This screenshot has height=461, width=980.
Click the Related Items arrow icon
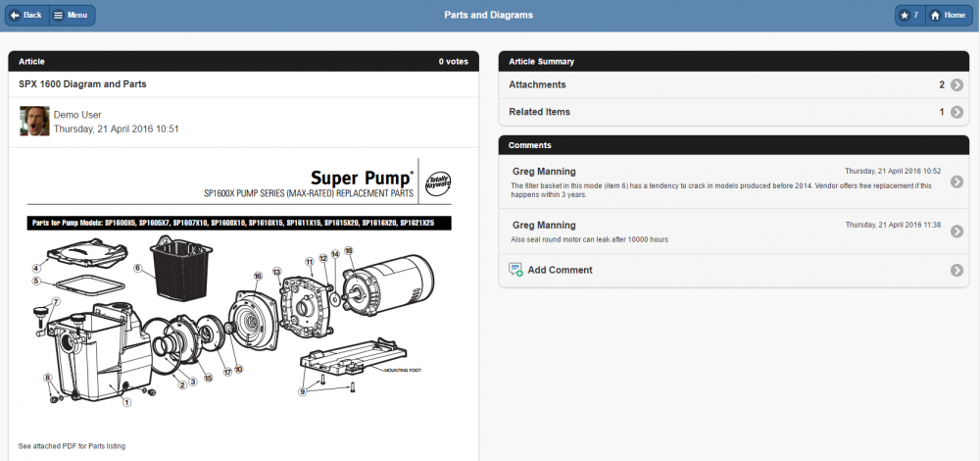coord(956,112)
